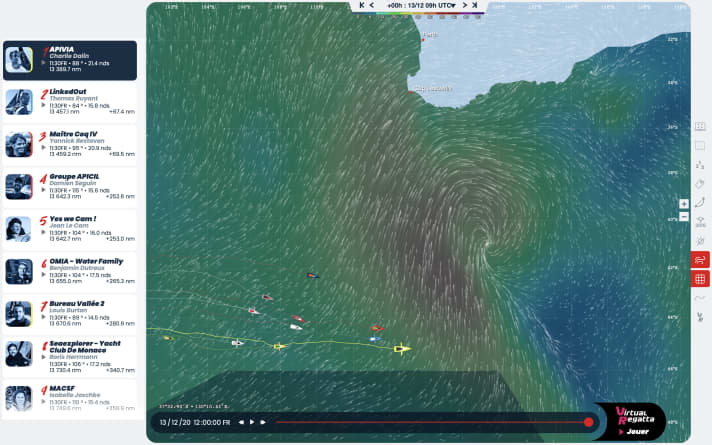Toggle the wave line icon in sidebar
712x445 pixels.
pos(700,298)
